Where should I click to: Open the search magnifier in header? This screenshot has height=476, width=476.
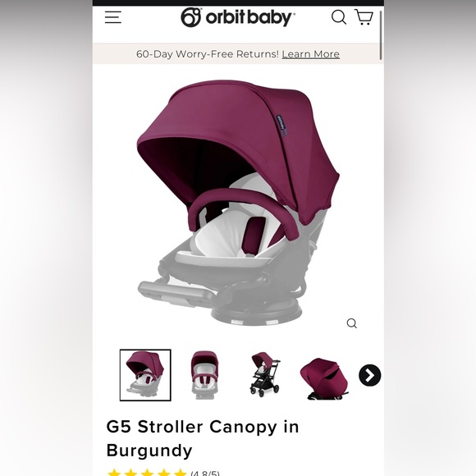(338, 17)
